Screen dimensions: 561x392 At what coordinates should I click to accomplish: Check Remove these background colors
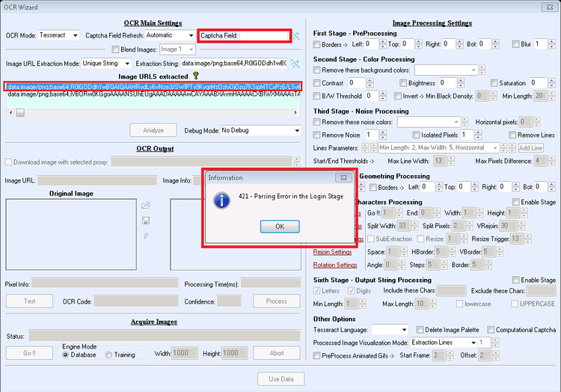(x=316, y=70)
